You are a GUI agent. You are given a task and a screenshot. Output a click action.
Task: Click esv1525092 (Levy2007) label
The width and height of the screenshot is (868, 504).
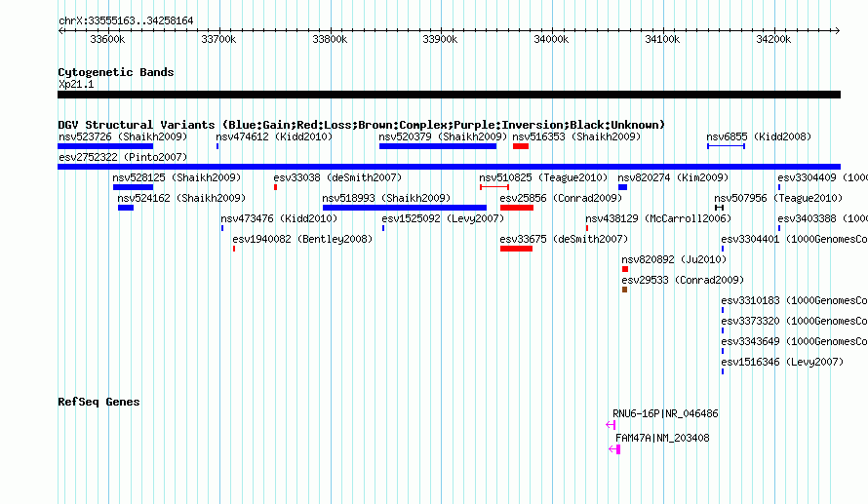[x=443, y=218]
